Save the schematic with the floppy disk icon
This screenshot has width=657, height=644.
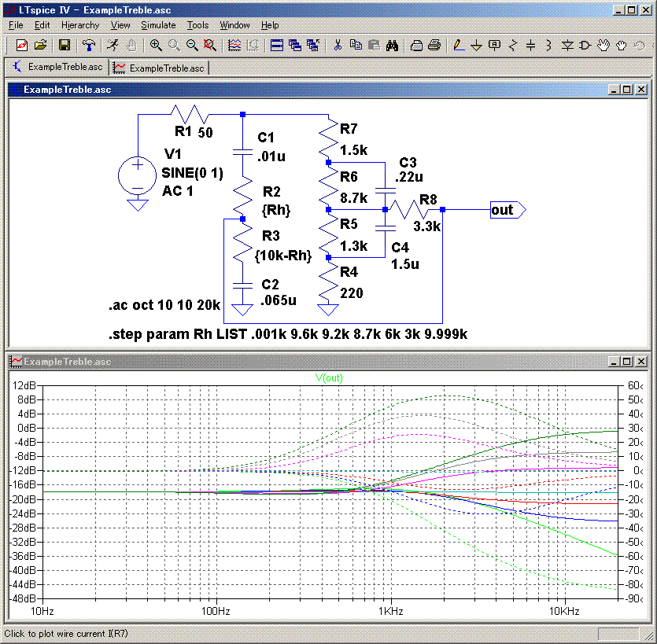(x=64, y=45)
